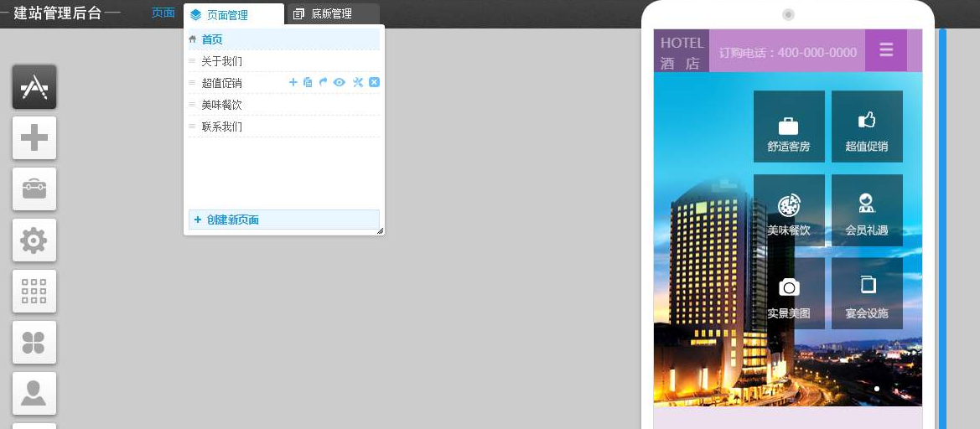Click the plus icon on 超值促销 row
Image resolution: width=980 pixels, height=429 pixels.
293,82
